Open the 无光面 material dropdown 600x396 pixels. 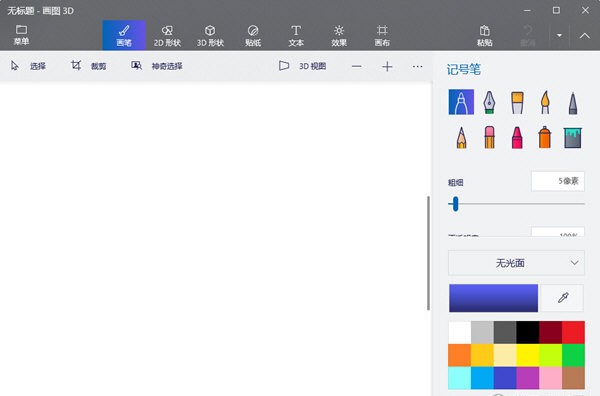click(516, 263)
